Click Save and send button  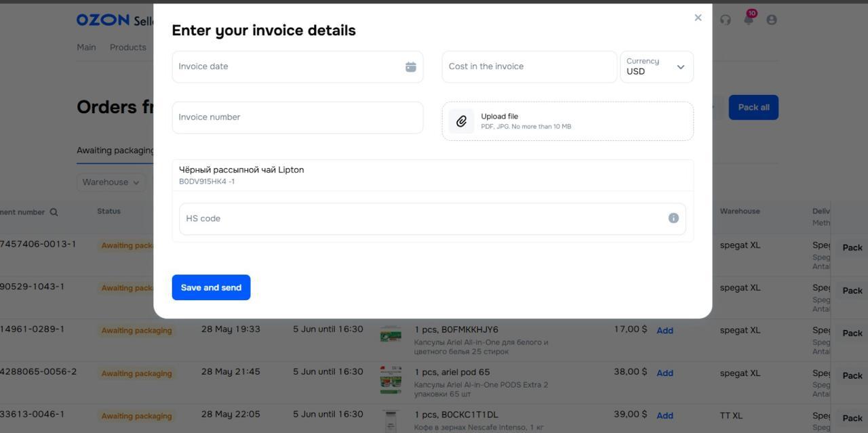(211, 287)
